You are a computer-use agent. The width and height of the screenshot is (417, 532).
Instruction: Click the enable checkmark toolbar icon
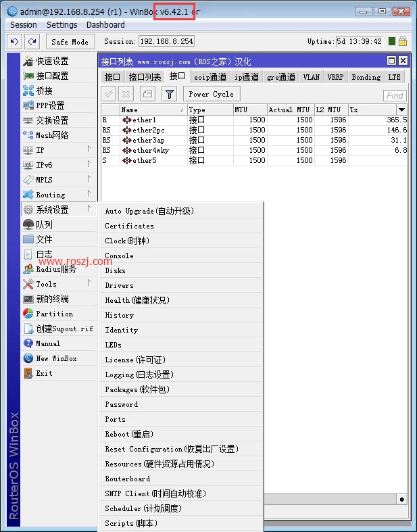(x=109, y=94)
